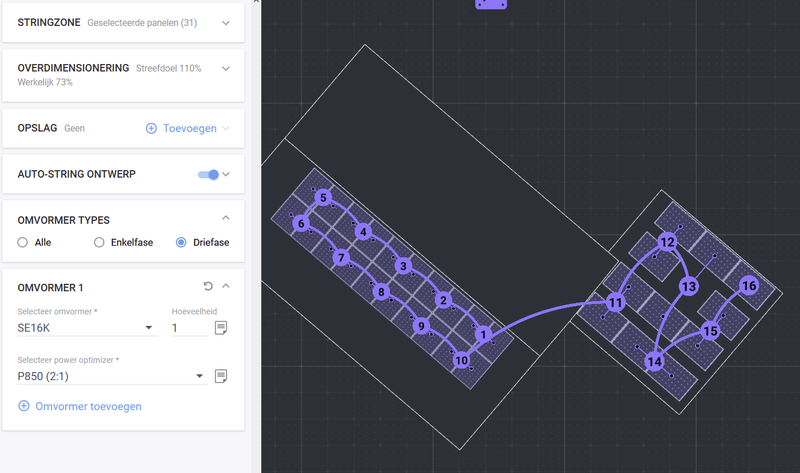The image size is (800, 473).
Task: Click the Werkelijk 73% text
Action: [45, 82]
